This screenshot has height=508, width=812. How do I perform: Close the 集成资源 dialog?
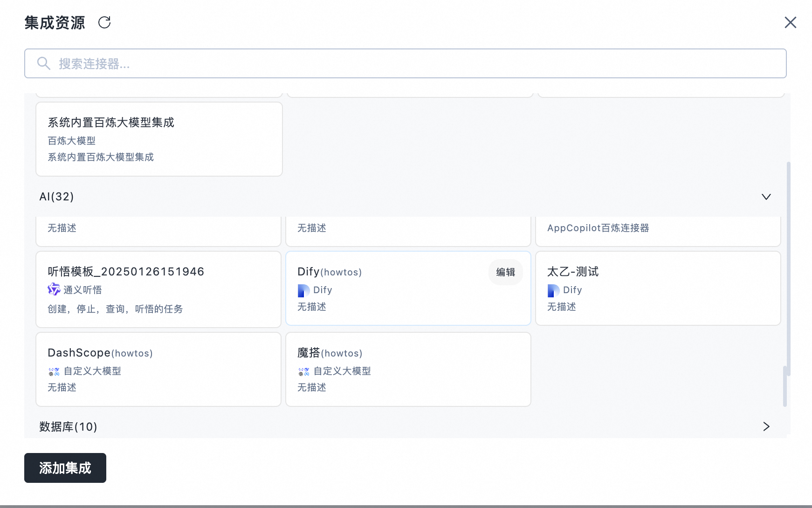click(x=790, y=22)
